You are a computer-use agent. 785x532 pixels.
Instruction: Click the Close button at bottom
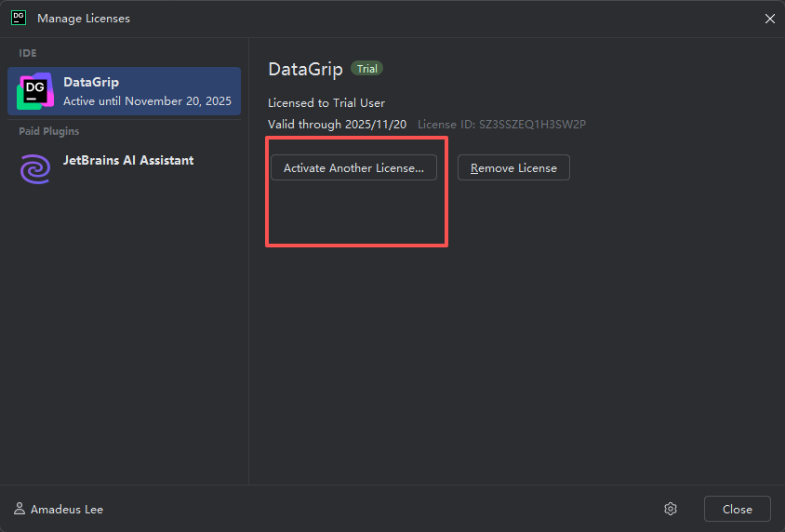coord(737,509)
